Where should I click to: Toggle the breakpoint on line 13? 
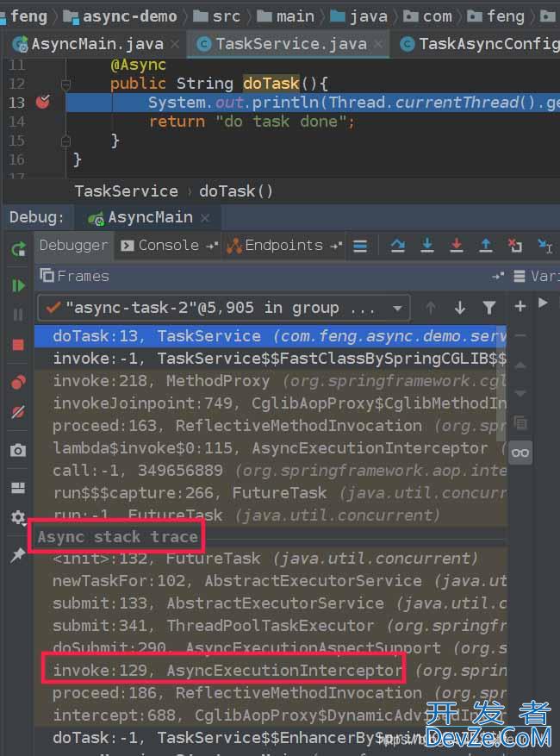[x=43, y=103]
